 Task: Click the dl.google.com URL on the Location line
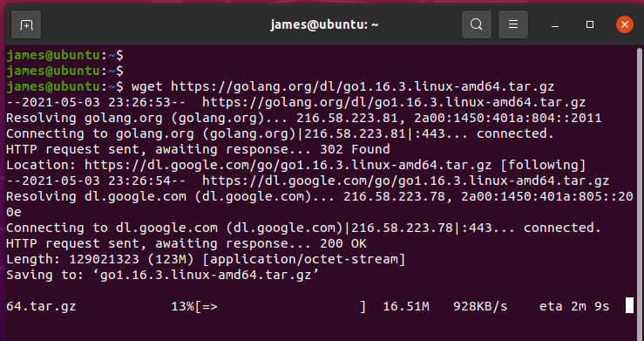coord(288,165)
